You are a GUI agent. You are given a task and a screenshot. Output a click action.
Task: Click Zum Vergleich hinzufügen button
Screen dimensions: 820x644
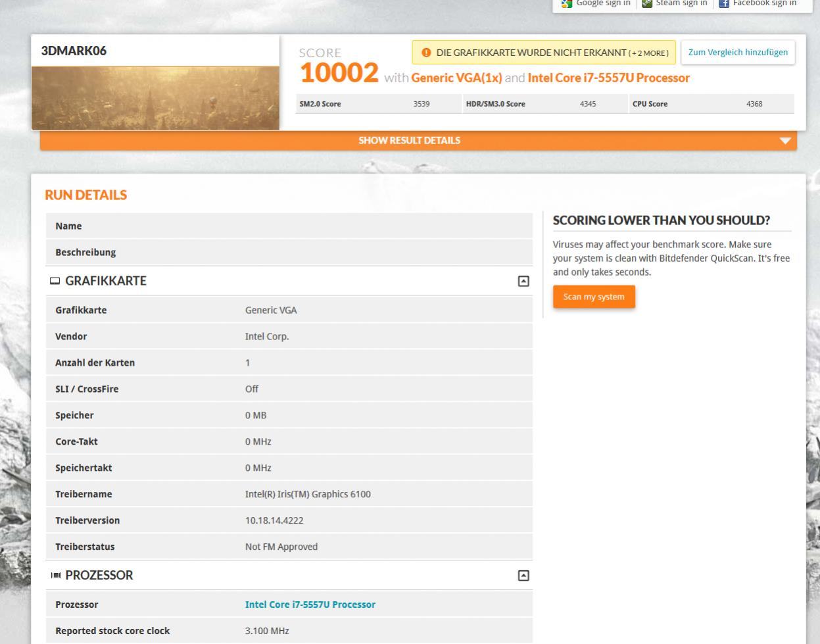(738, 53)
